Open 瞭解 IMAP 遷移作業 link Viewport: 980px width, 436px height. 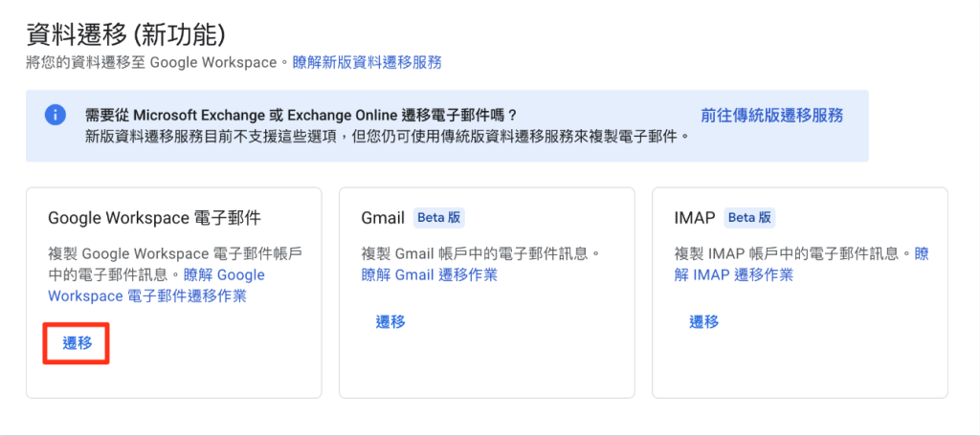coord(801,264)
